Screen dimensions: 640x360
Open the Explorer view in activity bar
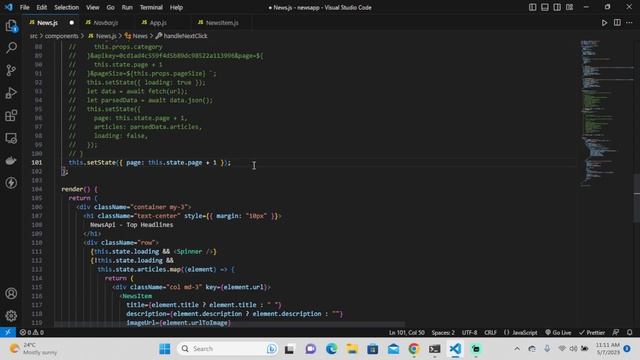tap(11, 26)
